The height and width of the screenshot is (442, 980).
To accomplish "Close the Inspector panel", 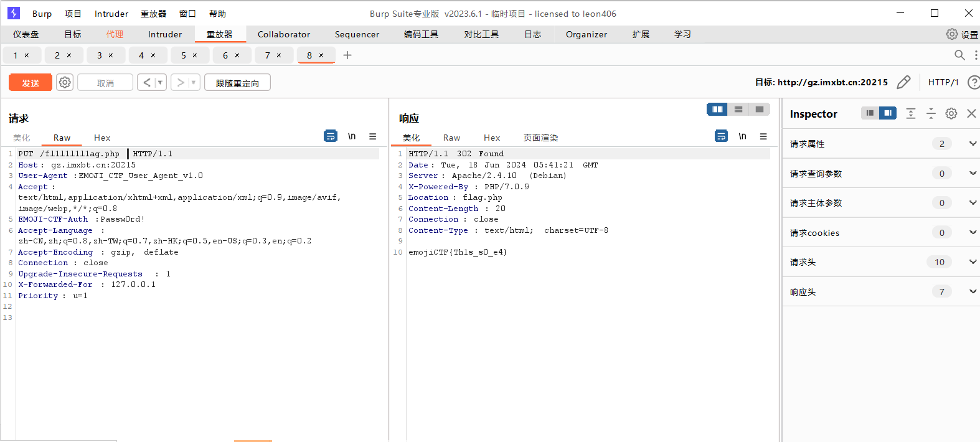I will [x=971, y=113].
